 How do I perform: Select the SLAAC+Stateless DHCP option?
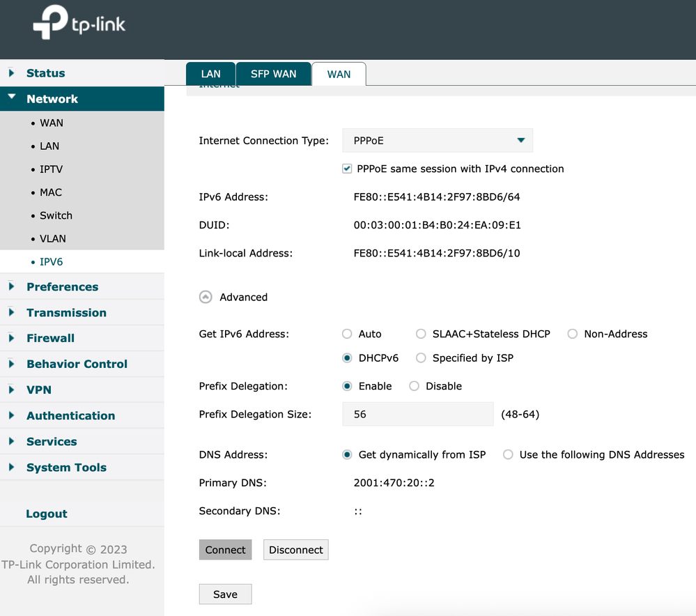click(421, 334)
